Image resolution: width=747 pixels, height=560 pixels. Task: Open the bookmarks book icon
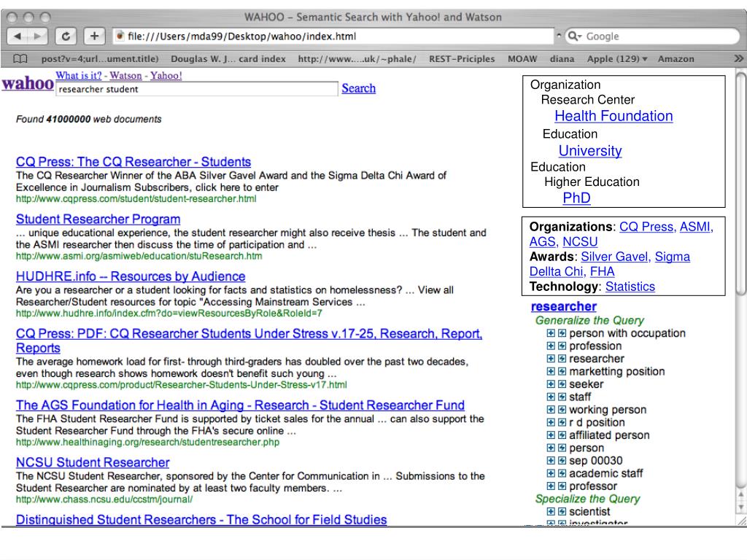click(x=20, y=58)
